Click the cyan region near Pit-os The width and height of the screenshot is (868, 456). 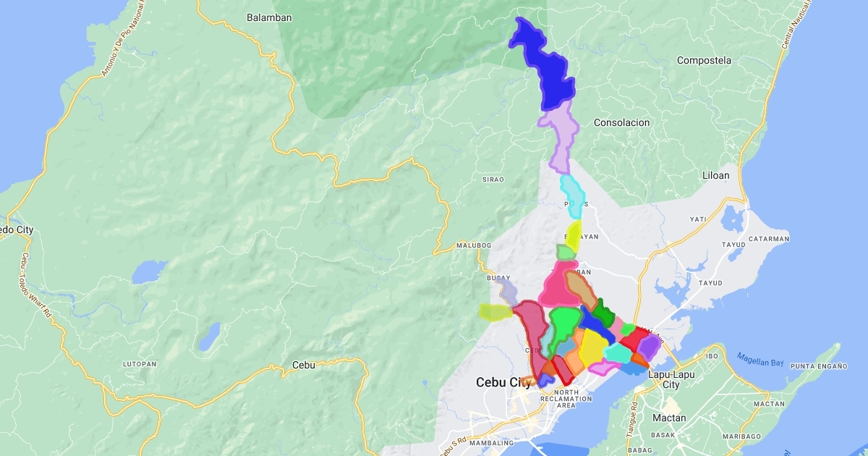pos(572,193)
